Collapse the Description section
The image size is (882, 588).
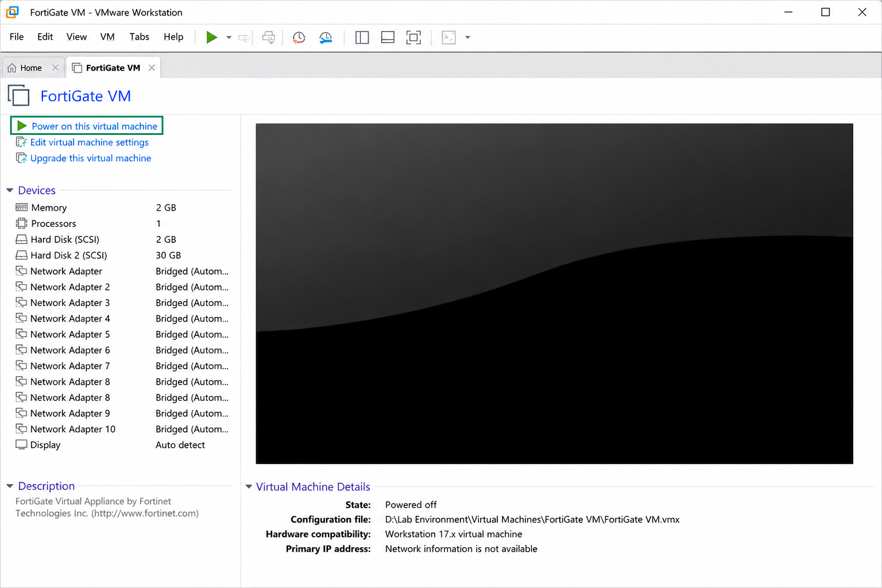click(10, 486)
